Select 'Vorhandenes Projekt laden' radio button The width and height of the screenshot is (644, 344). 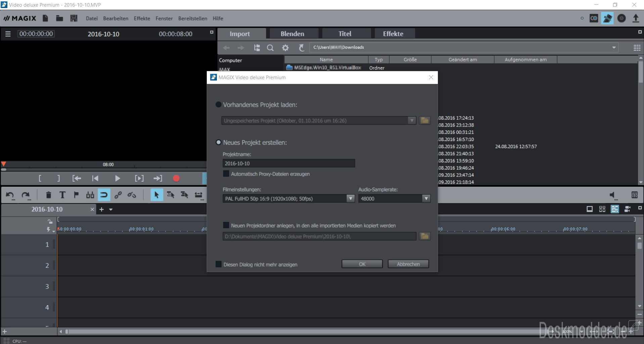pyautogui.click(x=219, y=105)
